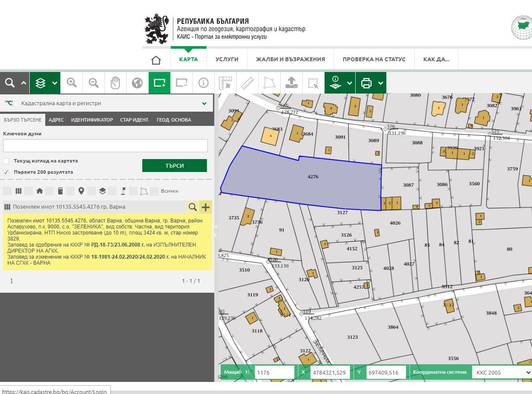Click the zoom in magnifier tool
The width and height of the screenshot is (532, 394).
coord(72,83)
